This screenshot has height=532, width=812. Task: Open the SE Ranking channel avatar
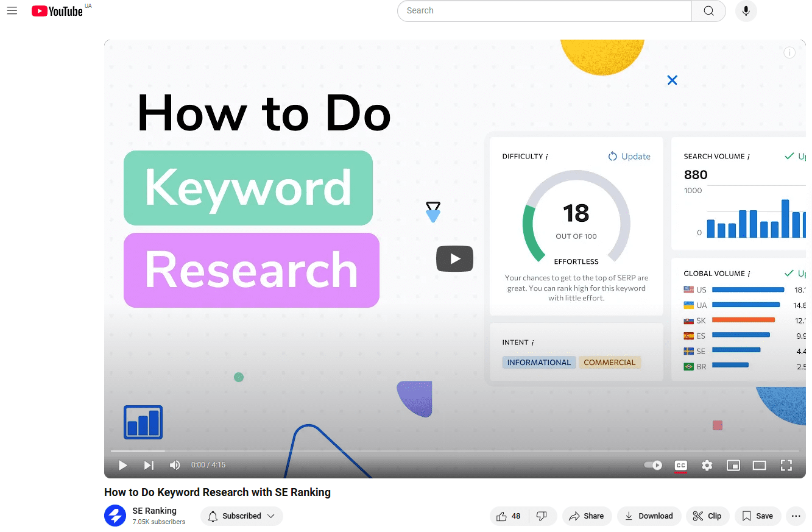pos(115,516)
